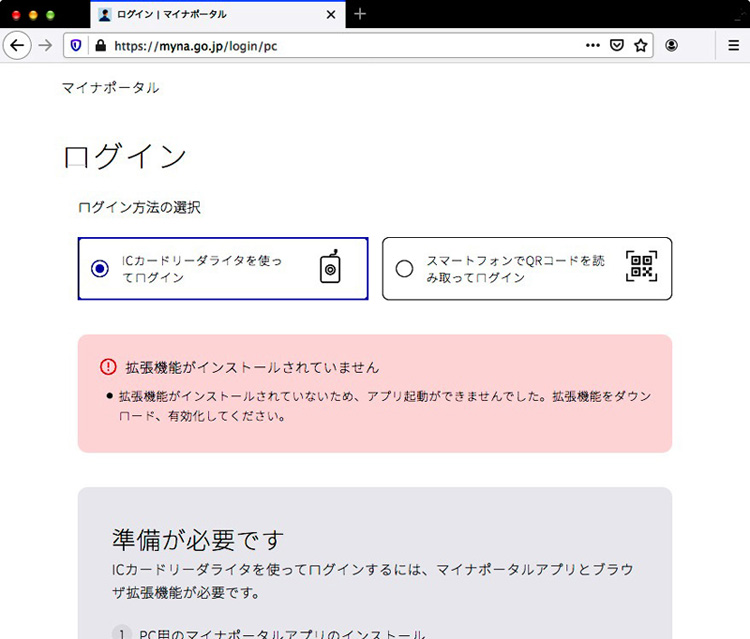This screenshot has height=639, width=750.
Task: Open the tracking protection shield icon
Action: [77, 45]
